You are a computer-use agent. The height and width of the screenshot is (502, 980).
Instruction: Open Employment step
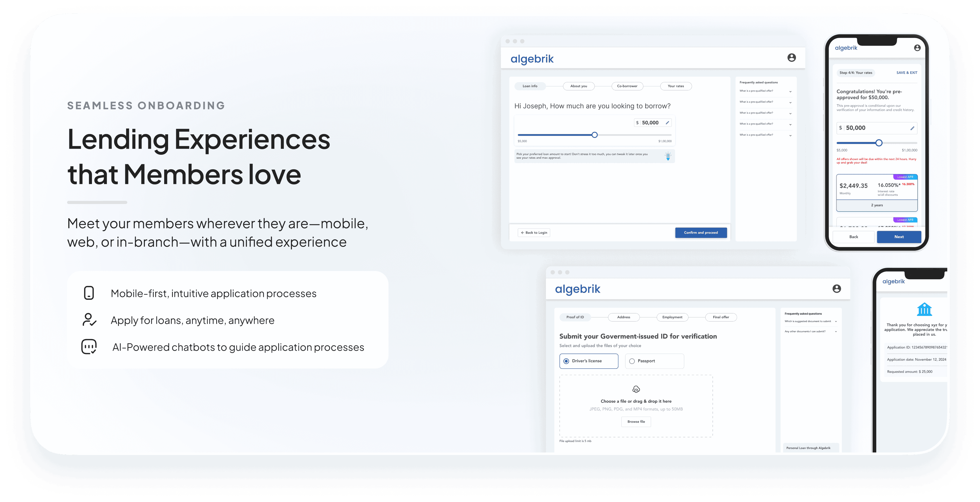672,317
